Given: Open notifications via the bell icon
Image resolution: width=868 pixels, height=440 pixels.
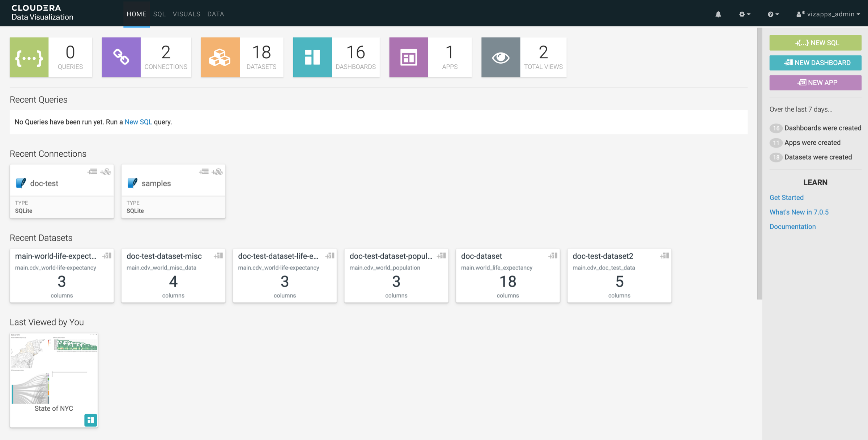Looking at the screenshot, I should pyautogui.click(x=718, y=14).
